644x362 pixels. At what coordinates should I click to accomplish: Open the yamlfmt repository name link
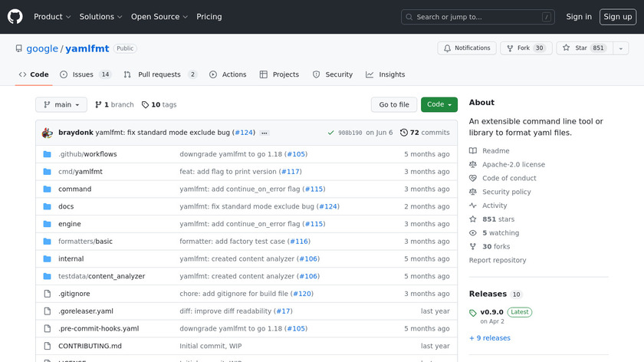87,48
